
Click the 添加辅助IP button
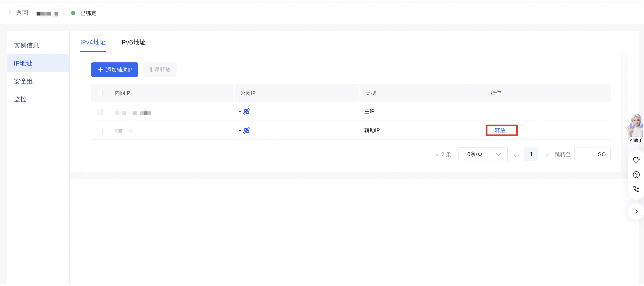click(115, 70)
